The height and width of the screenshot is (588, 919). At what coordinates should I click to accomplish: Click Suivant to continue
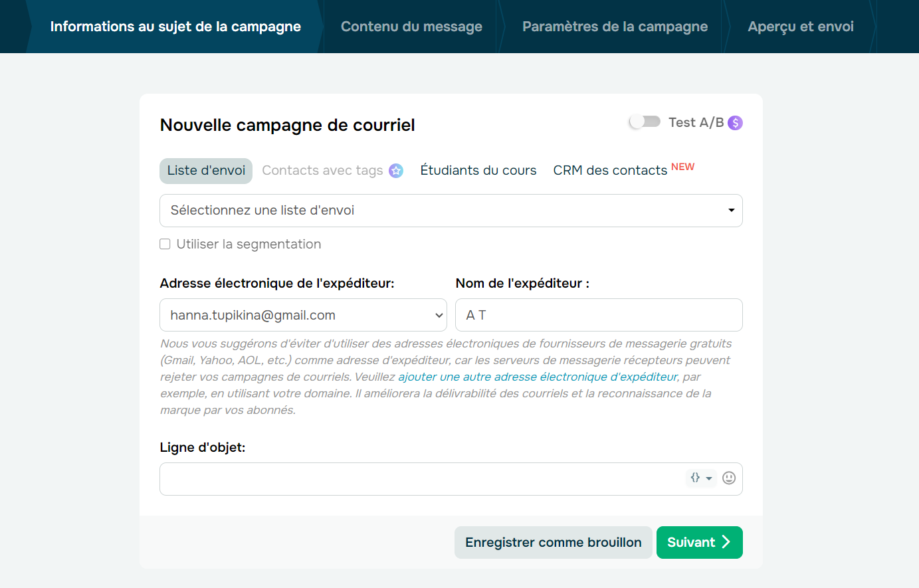(699, 542)
